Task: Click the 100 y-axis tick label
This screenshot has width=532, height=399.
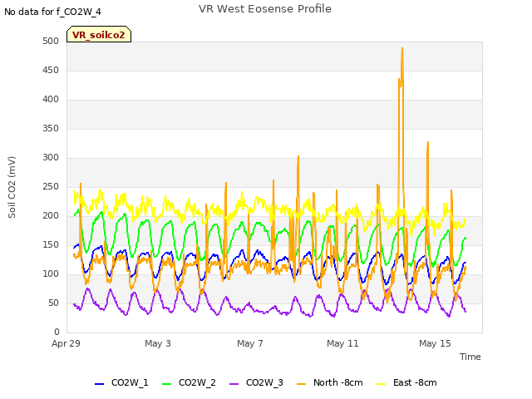Action: tap(51, 273)
